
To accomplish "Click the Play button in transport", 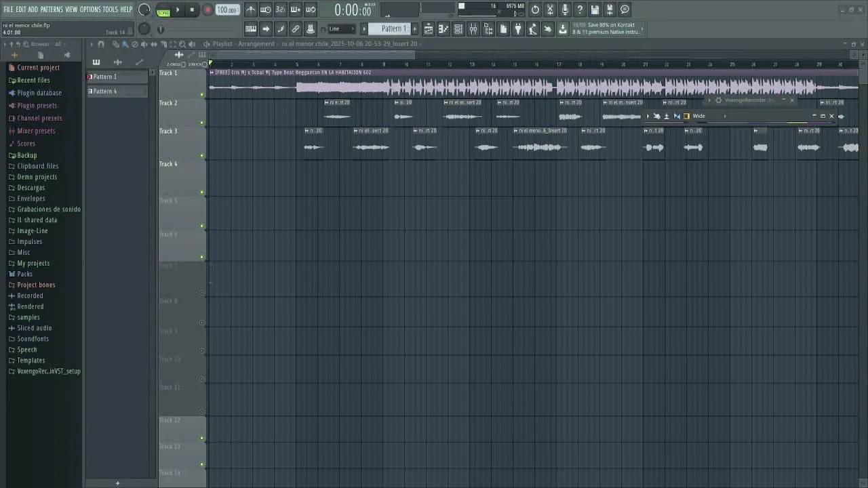I will click(x=178, y=10).
